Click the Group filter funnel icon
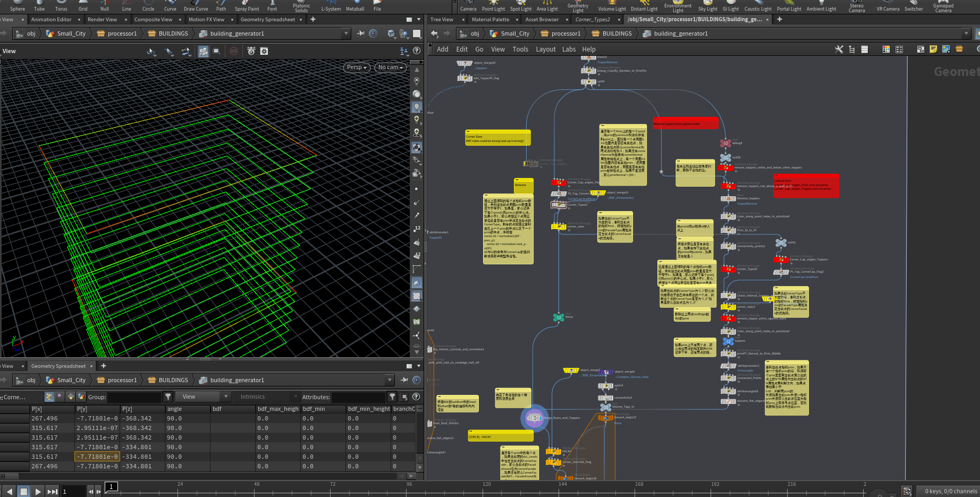 [x=168, y=397]
